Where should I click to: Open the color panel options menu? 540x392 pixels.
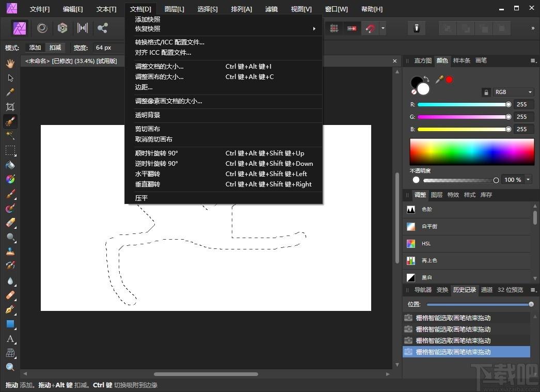pyautogui.click(x=533, y=60)
